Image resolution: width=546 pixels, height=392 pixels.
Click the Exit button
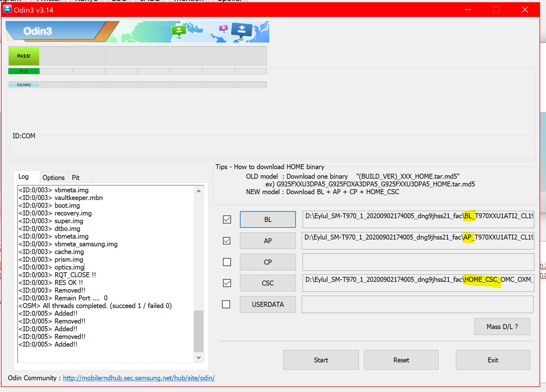(x=493, y=360)
